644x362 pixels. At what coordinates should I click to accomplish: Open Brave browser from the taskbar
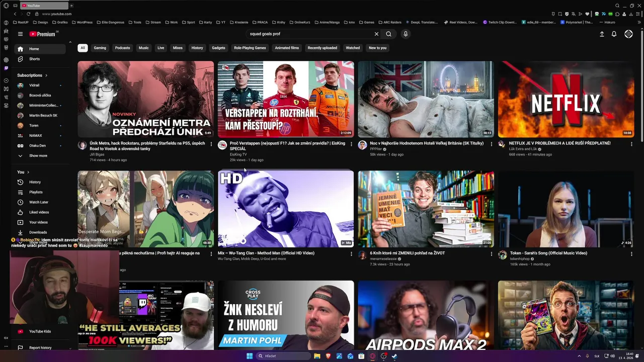click(x=328, y=356)
